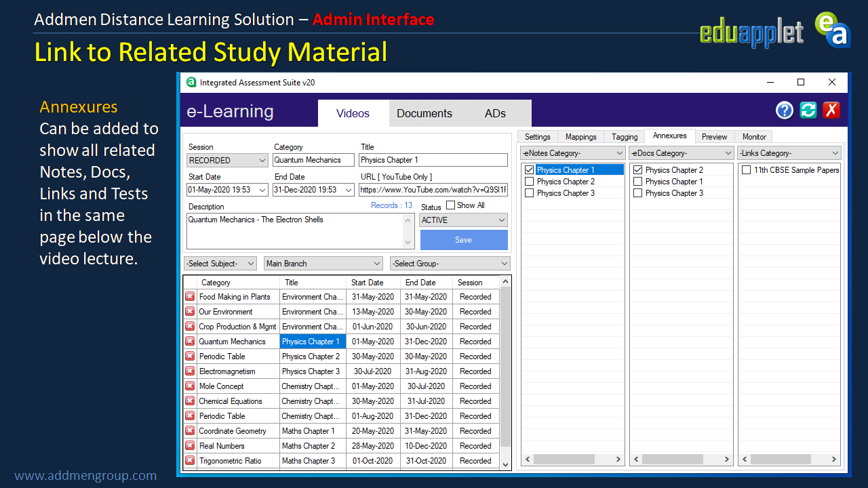The image size is (868, 488).
Task: Open the Preview tab
Action: tap(715, 137)
